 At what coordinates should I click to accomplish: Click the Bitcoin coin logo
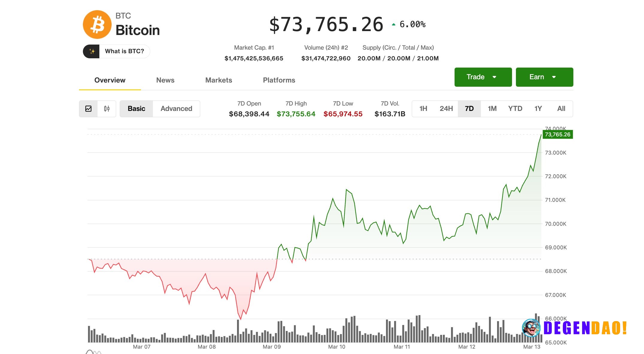click(x=97, y=24)
